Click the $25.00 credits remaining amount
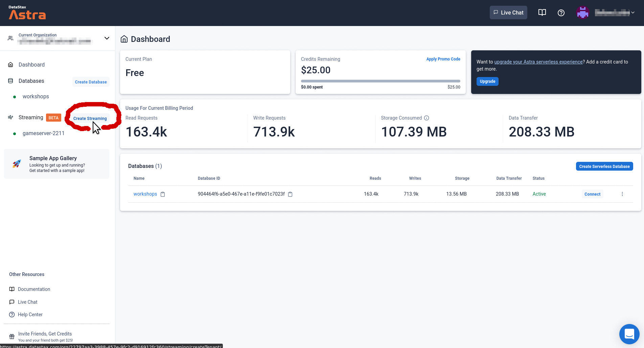 (x=316, y=70)
